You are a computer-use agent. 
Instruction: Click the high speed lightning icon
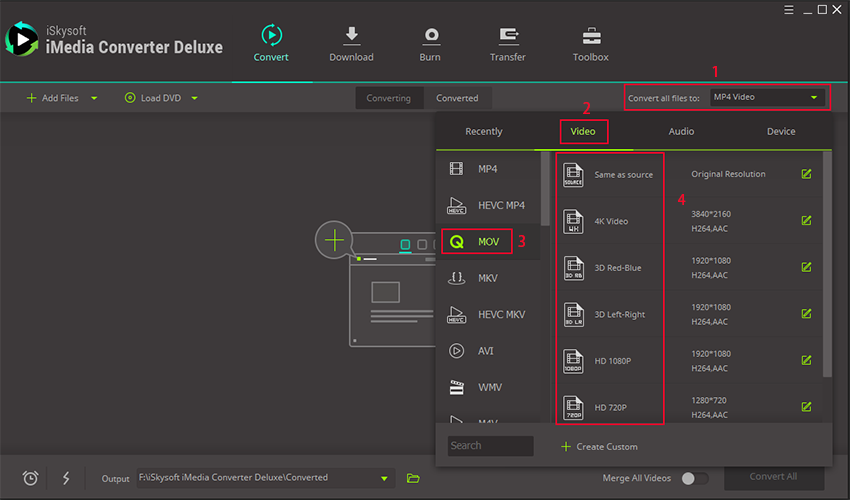pyautogui.click(x=66, y=478)
